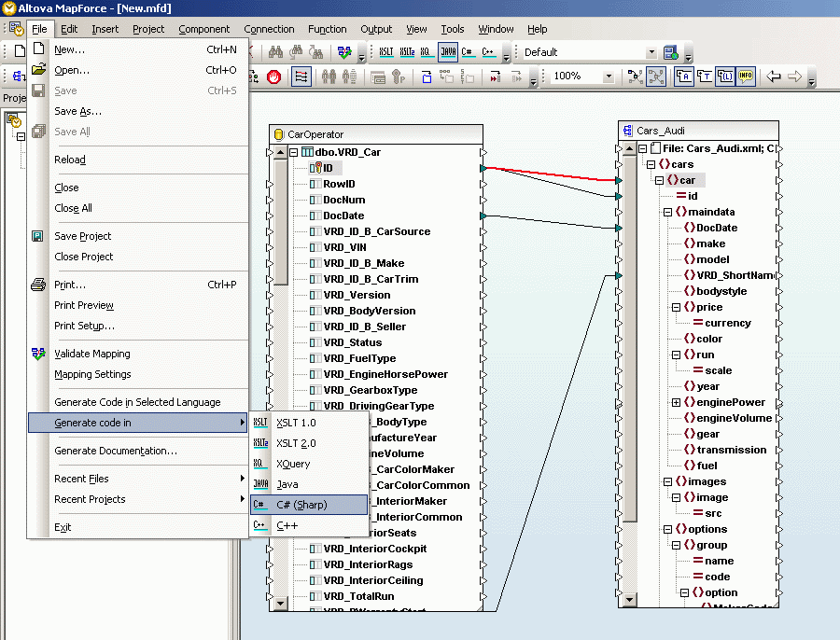Click the red fast-forward arrows toolbar icon

496,77
